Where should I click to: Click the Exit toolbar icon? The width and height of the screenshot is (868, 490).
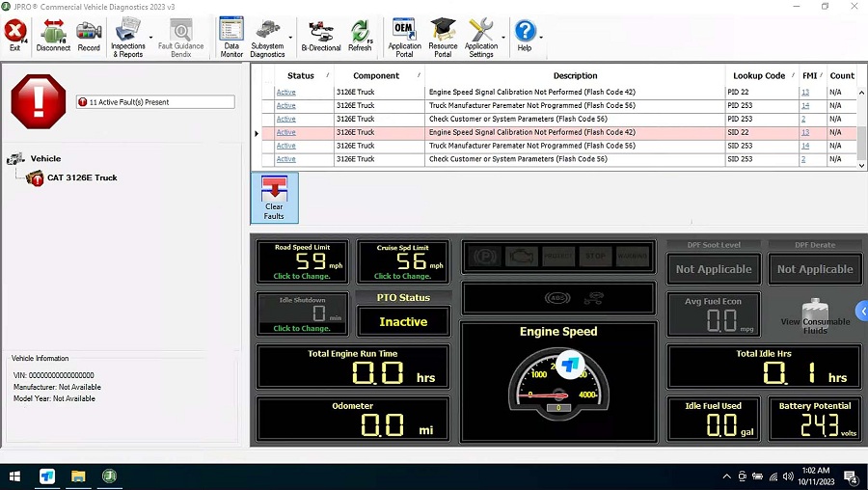coord(14,36)
